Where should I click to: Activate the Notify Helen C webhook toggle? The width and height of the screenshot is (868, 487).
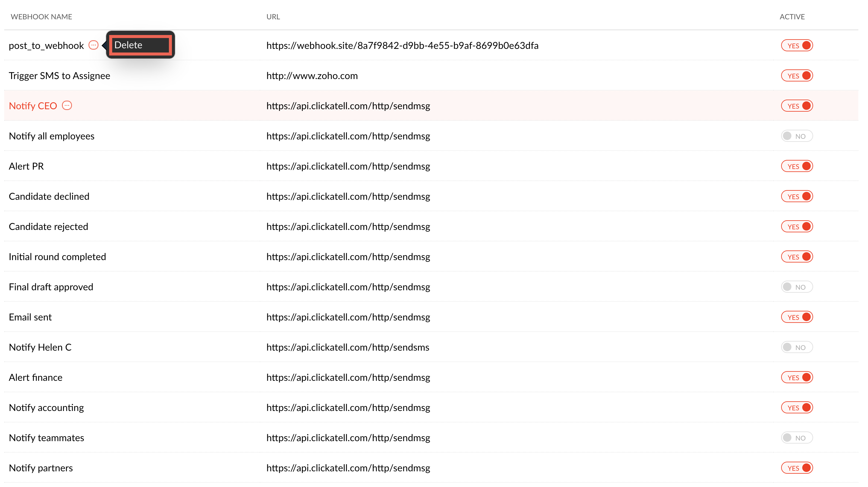[x=797, y=347]
